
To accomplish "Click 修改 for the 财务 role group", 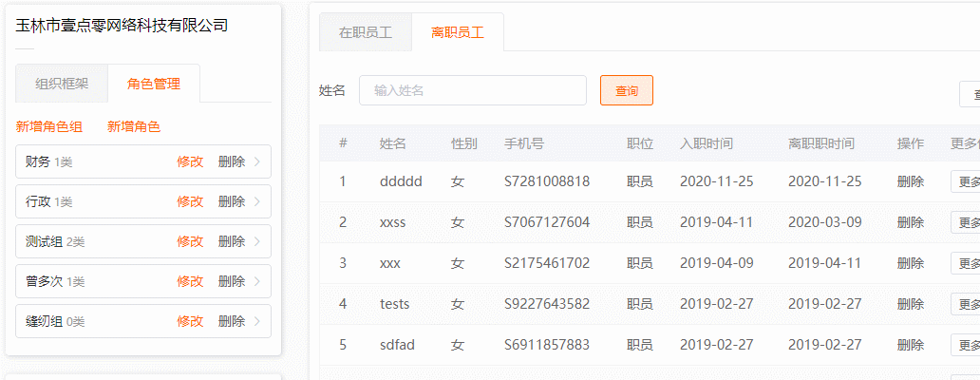I will pos(190,162).
